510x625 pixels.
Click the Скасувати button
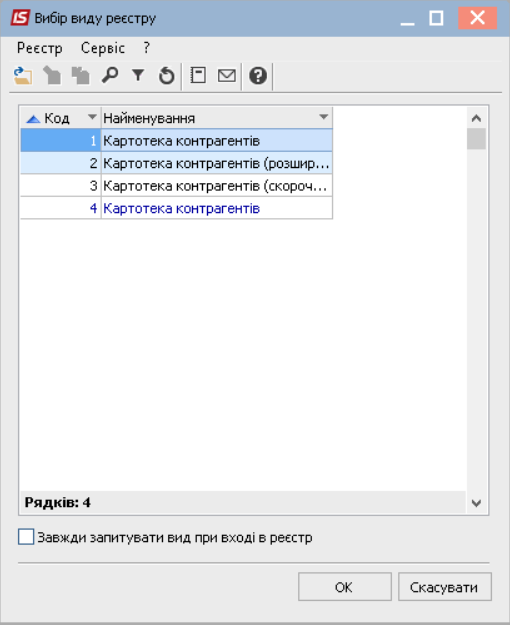click(445, 587)
